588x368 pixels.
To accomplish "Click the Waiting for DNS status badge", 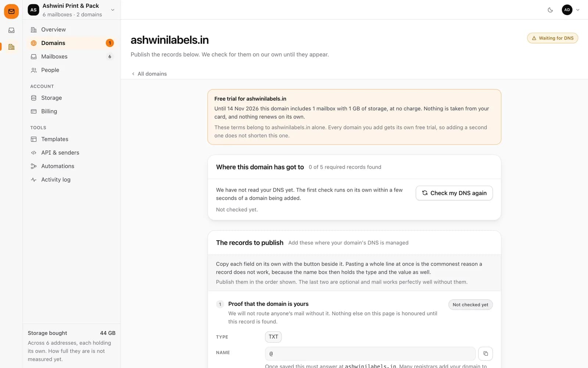I will (x=552, y=38).
